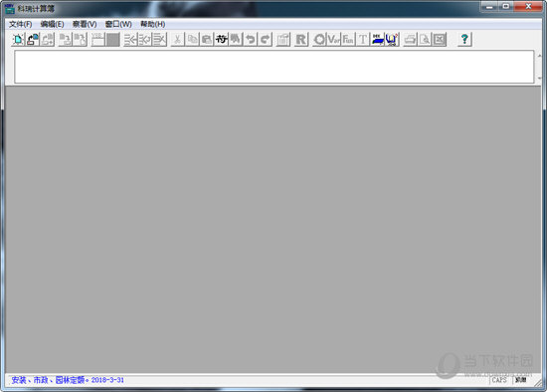
Task: Click the printer icon in toolbar
Action: point(410,40)
